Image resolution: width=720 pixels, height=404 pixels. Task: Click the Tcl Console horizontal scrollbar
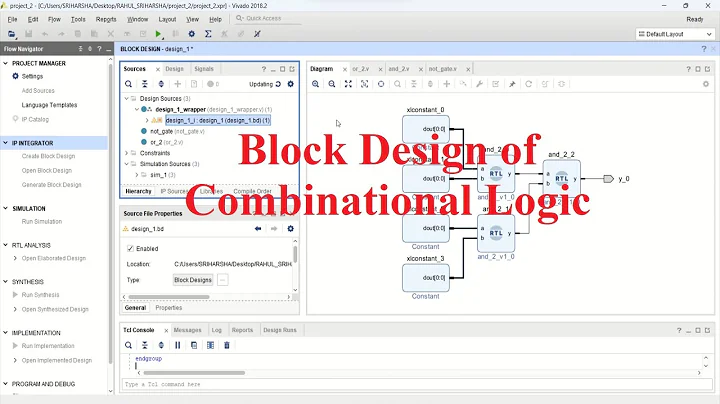click(x=195, y=373)
